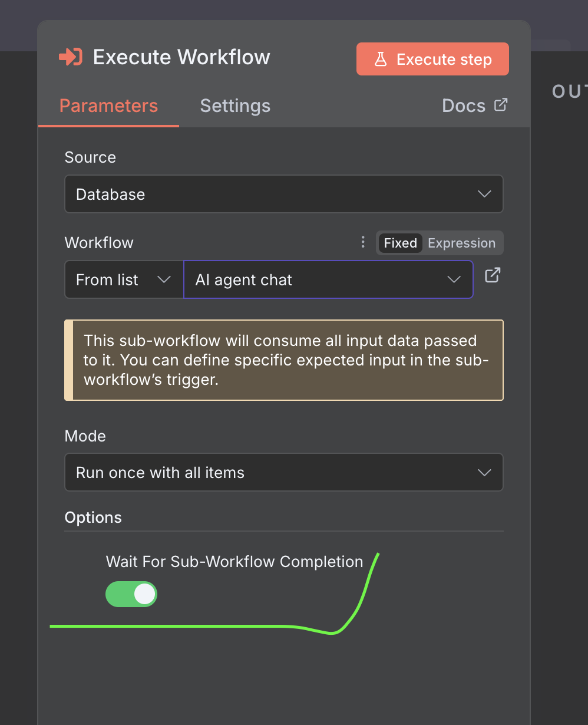Click the sub-workflow input data notice

click(x=284, y=360)
